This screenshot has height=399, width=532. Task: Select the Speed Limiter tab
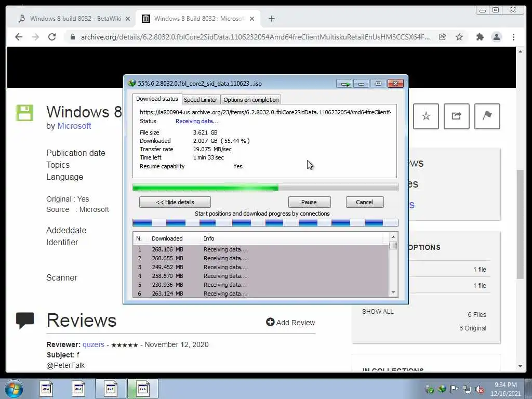[201, 100]
